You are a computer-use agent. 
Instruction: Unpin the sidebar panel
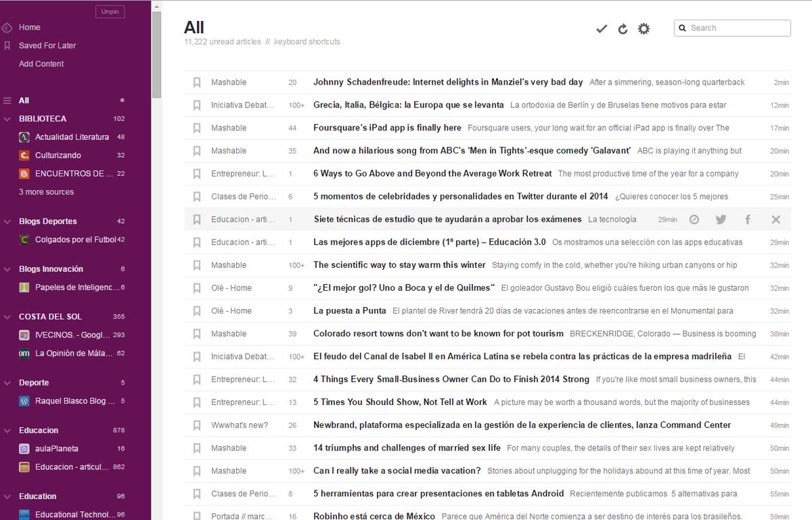[110, 11]
